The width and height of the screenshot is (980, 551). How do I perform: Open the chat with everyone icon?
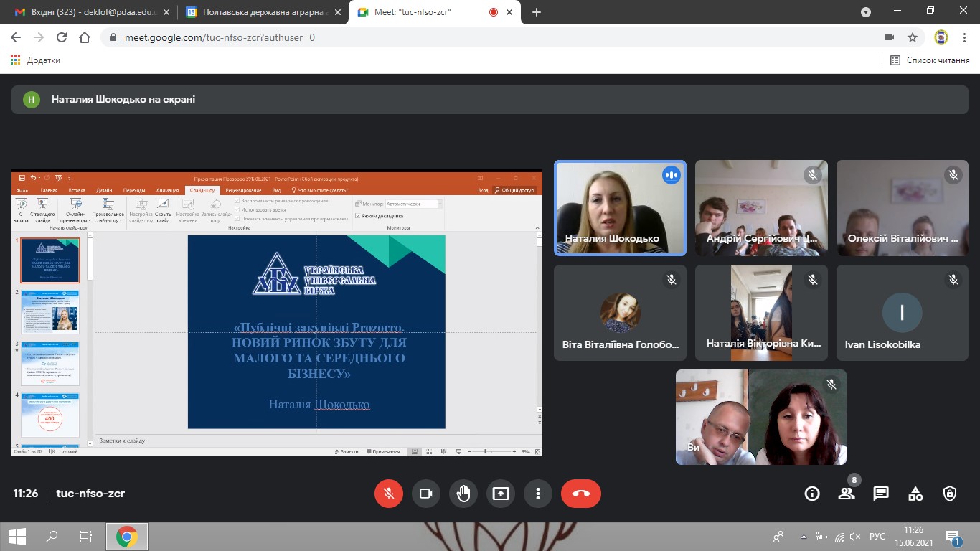click(x=881, y=494)
